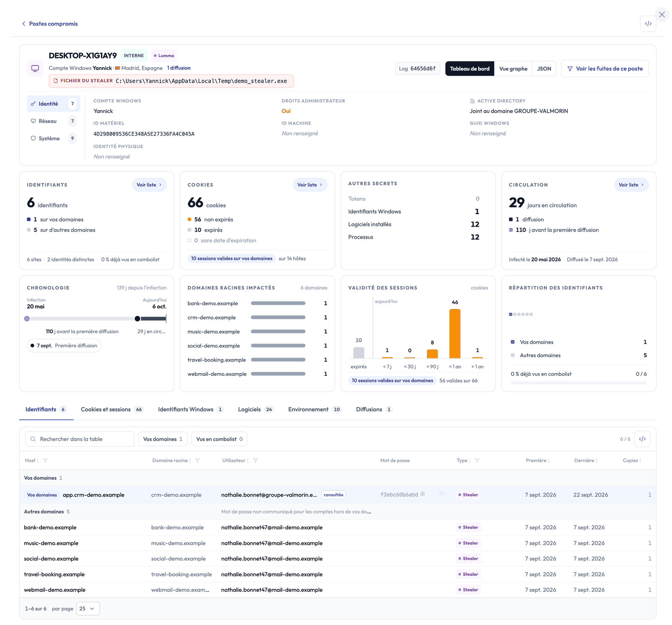Focus the Rechercher dans la table field
The width and height of the screenshot is (672, 625).
click(x=80, y=439)
